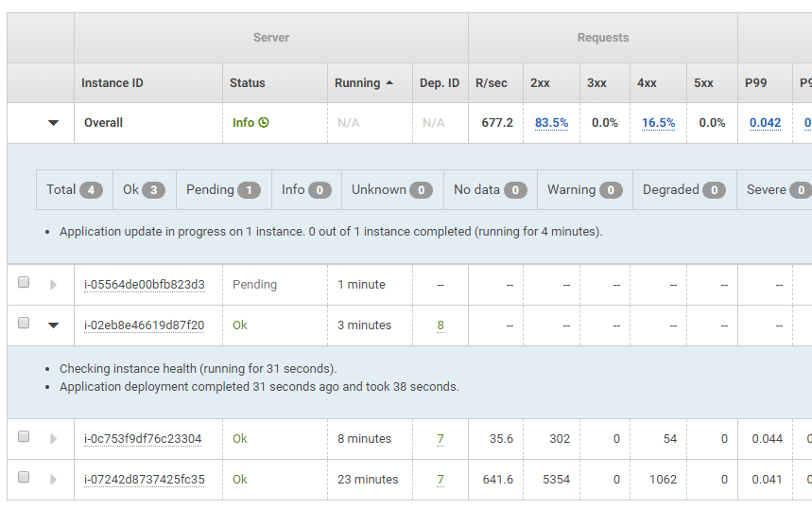Image resolution: width=812 pixels, height=510 pixels.
Task: Click the 5354 2xx count
Action: point(556,480)
